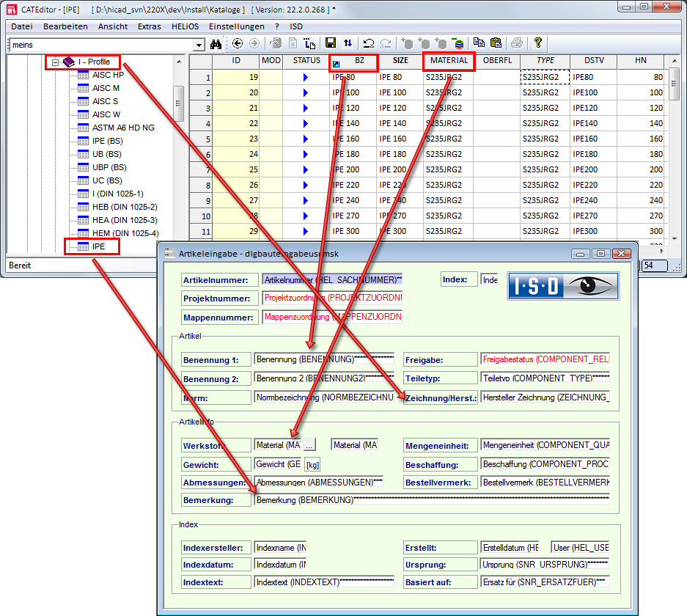Click the binoculars search icon
The image size is (687, 616).
pyautogui.click(x=216, y=44)
